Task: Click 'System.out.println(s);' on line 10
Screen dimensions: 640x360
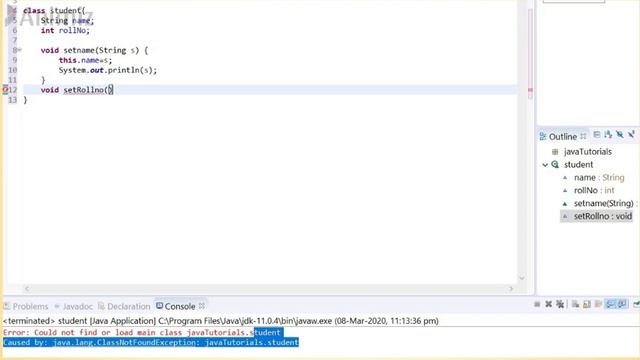Action: (108, 70)
